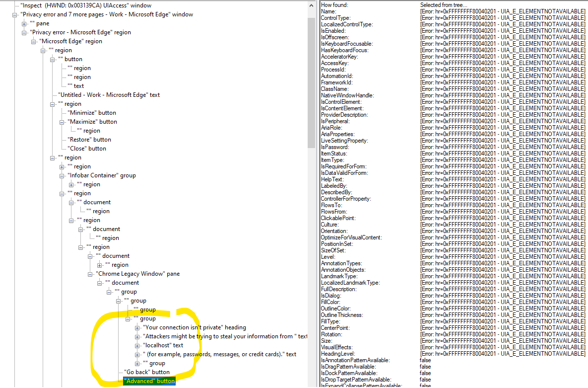Viewport: 588px width, 388px height.
Task: Select the "Minimize" button tree item
Action: [91, 113]
